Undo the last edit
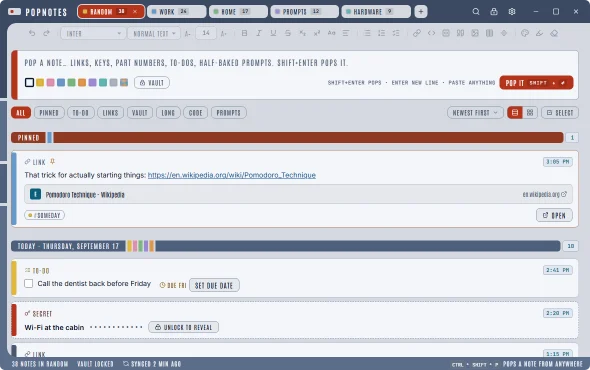 [x=32, y=33]
